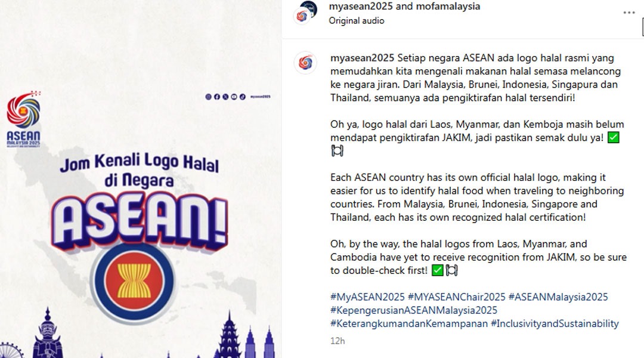Click the myasean2025 username starting the caption
This screenshot has height=358, width=644.
363,58
